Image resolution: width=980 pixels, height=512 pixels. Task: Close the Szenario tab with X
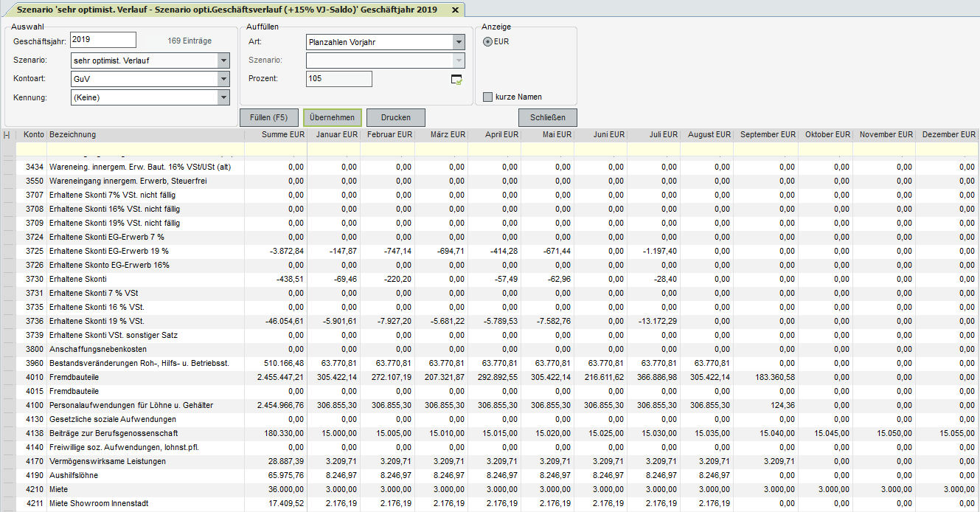pyautogui.click(x=455, y=10)
